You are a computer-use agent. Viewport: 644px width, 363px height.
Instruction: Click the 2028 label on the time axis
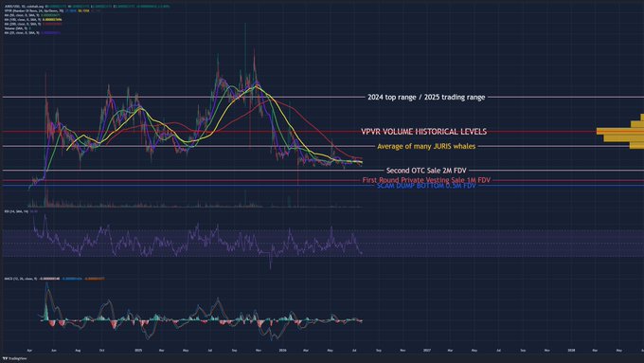click(x=571, y=351)
